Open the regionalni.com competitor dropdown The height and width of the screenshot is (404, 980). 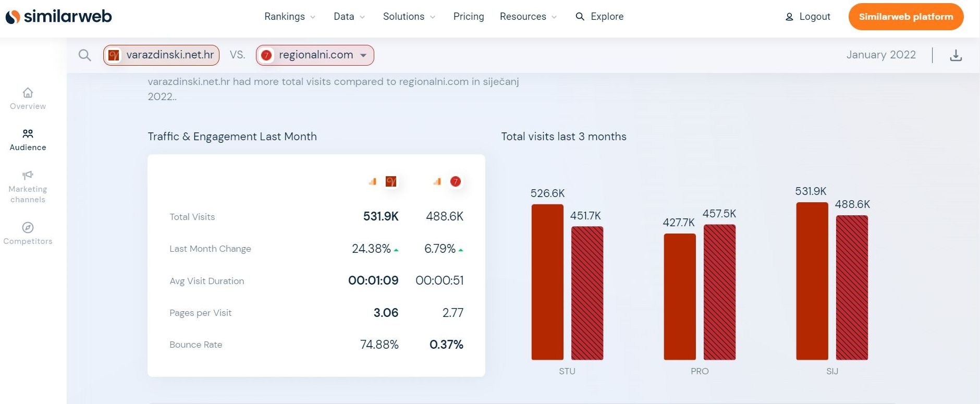(x=315, y=55)
